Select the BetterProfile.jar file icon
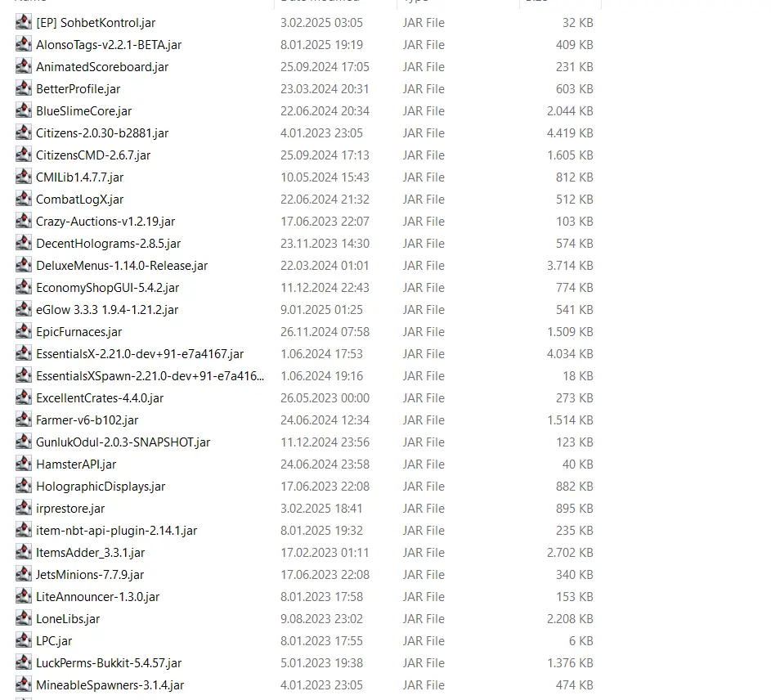Screen dimensions: 771x700 point(24,88)
